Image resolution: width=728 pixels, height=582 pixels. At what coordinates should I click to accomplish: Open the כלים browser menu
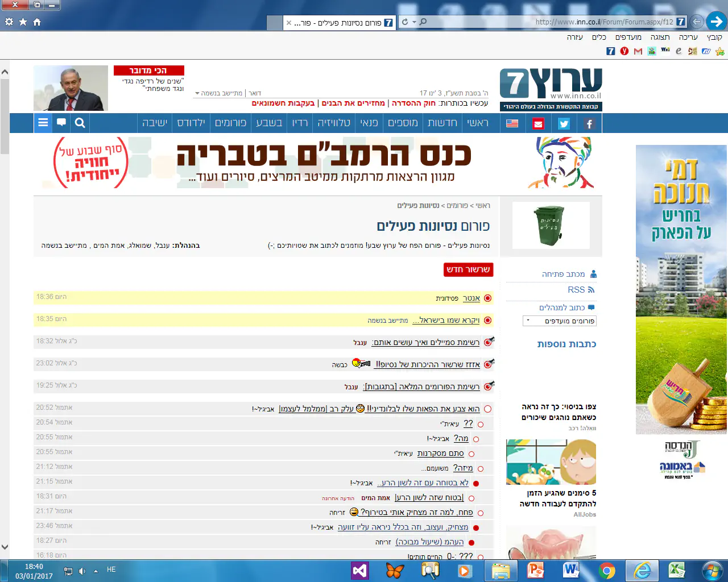pos(599,37)
